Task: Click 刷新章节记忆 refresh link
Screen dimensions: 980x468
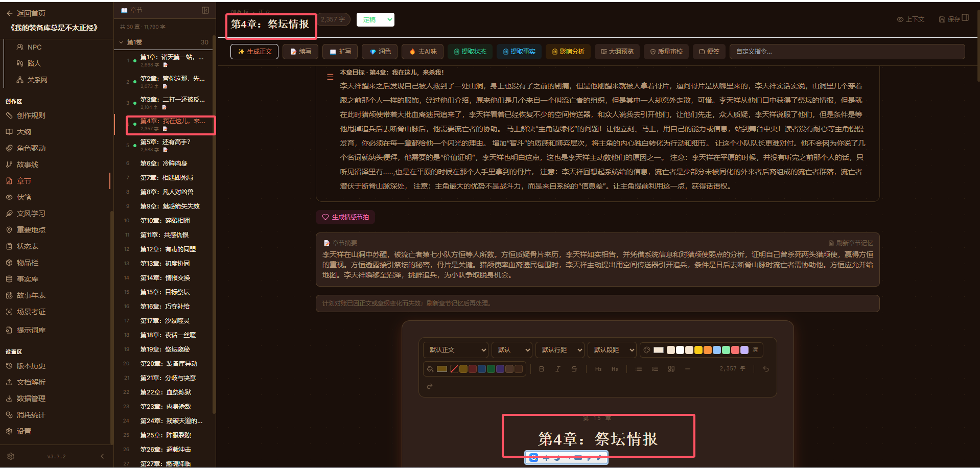Action: pyautogui.click(x=851, y=243)
